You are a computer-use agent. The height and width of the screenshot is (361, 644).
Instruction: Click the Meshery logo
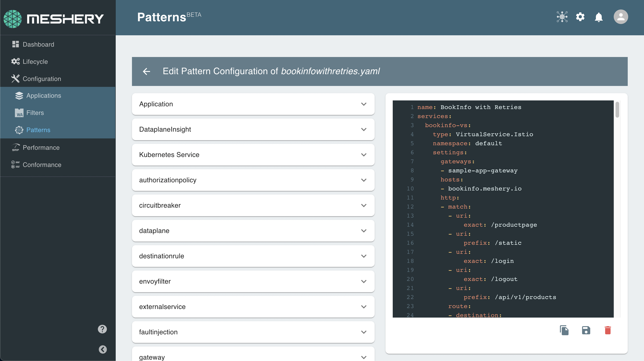[54, 19]
